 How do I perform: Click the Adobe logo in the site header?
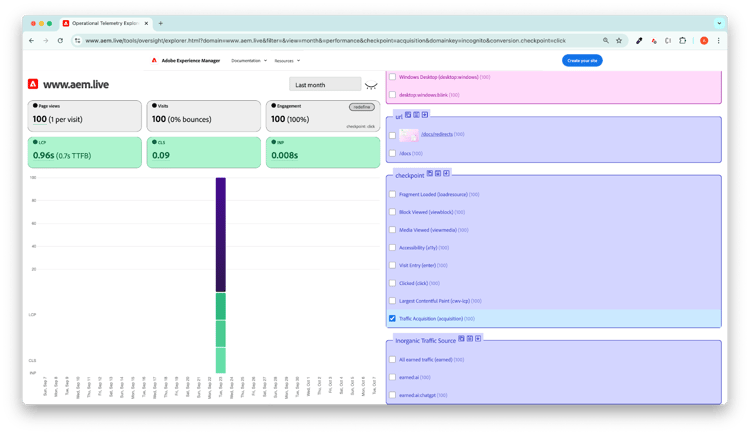click(x=154, y=60)
